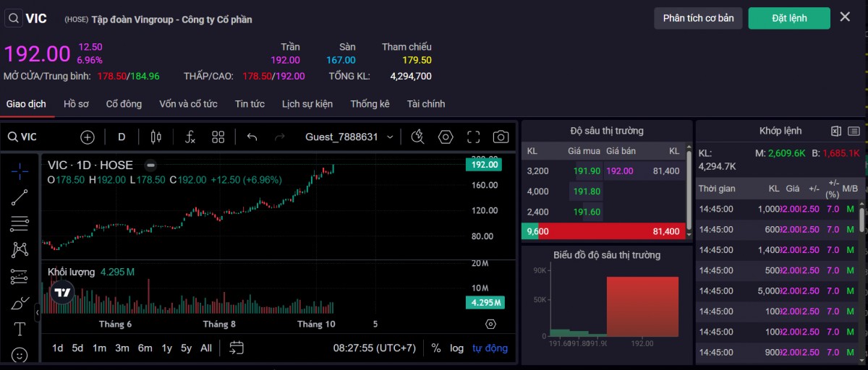Select the text annotation tool
Screen dimensions: 868x370
pyautogui.click(x=20, y=329)
